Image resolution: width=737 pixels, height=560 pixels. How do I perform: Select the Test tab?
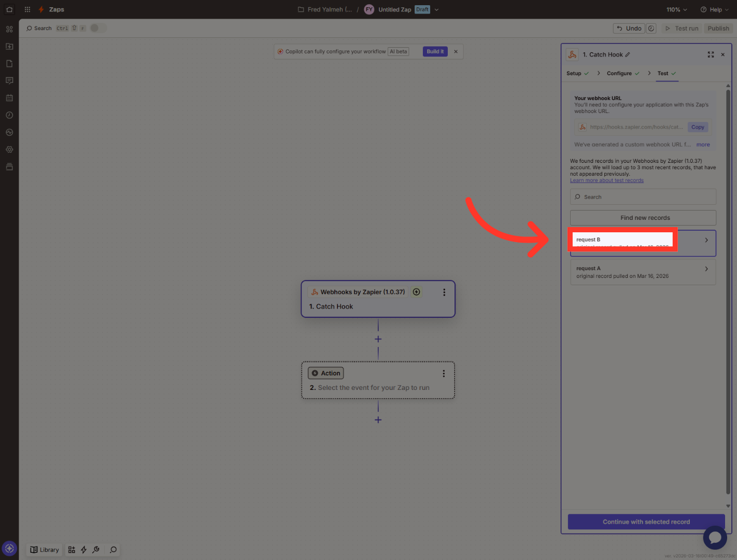(x=667, y=73)
